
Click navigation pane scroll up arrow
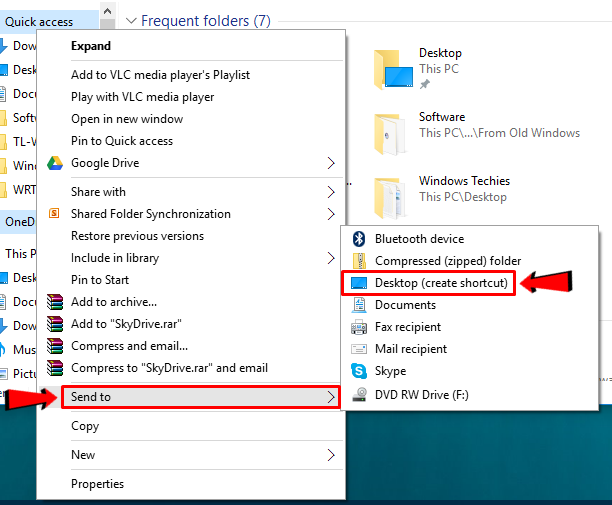pyautogui.click(x=108, y=11)
